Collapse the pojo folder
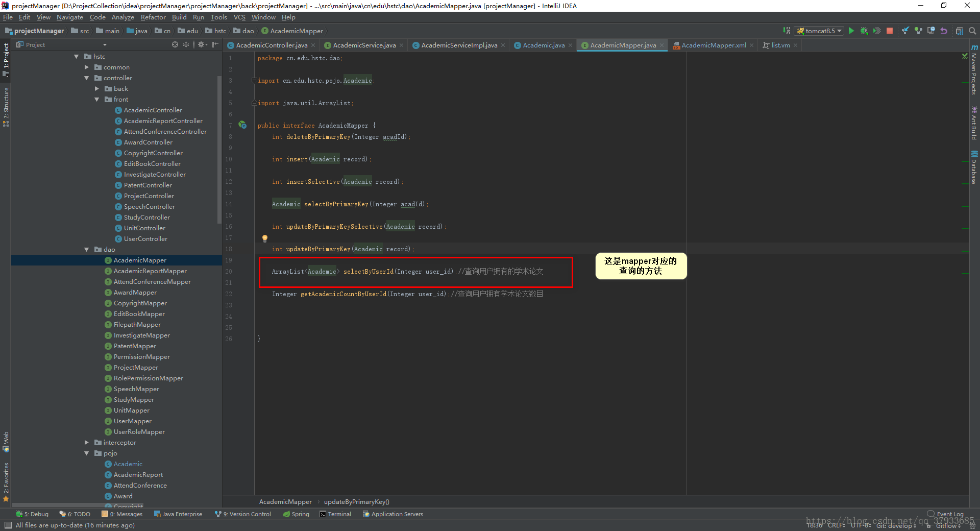Image resolution: width=980 pixels, height=531 pixels. coord(87,453)
